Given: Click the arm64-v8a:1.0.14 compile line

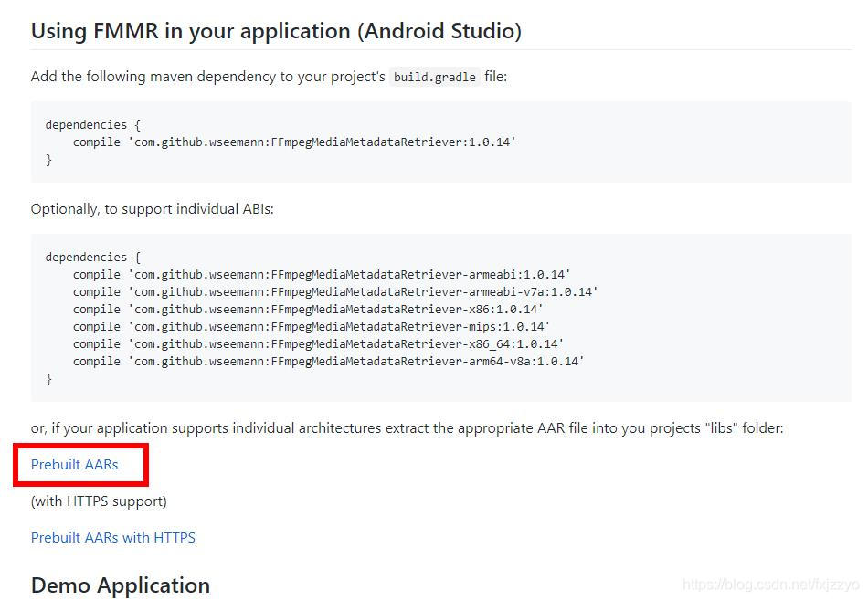Looking at the screenshot, I should pos(328,362).
